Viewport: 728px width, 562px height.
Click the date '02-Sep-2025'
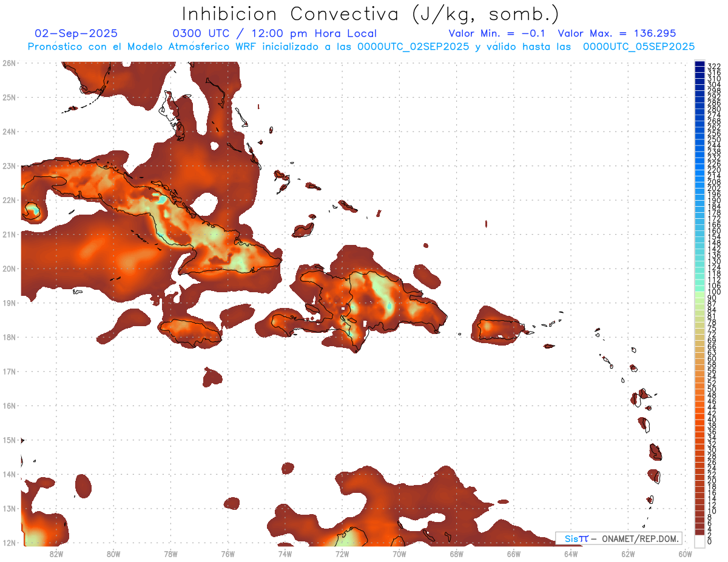(x=76, y=33)
